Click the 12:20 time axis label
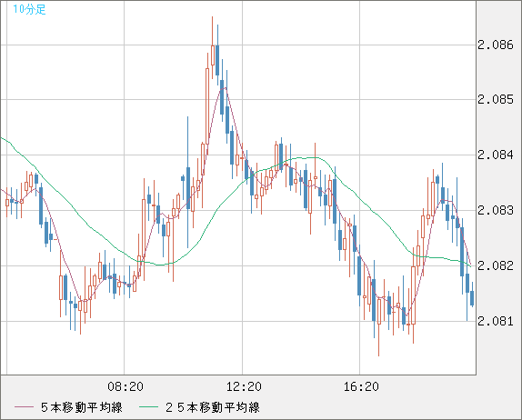 (x=244, y=386)
